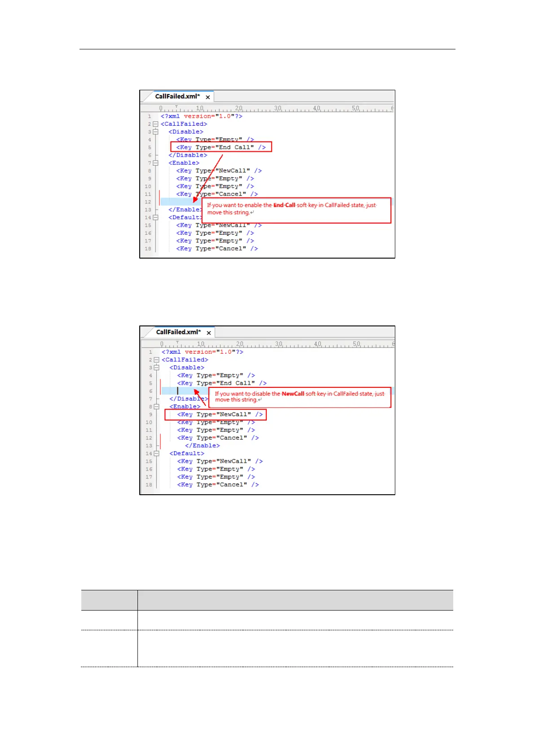The image size is (535, 756).
Task: Select the CallFailed.xml* tab in the End-Call note editor
Action: (177, 97)
